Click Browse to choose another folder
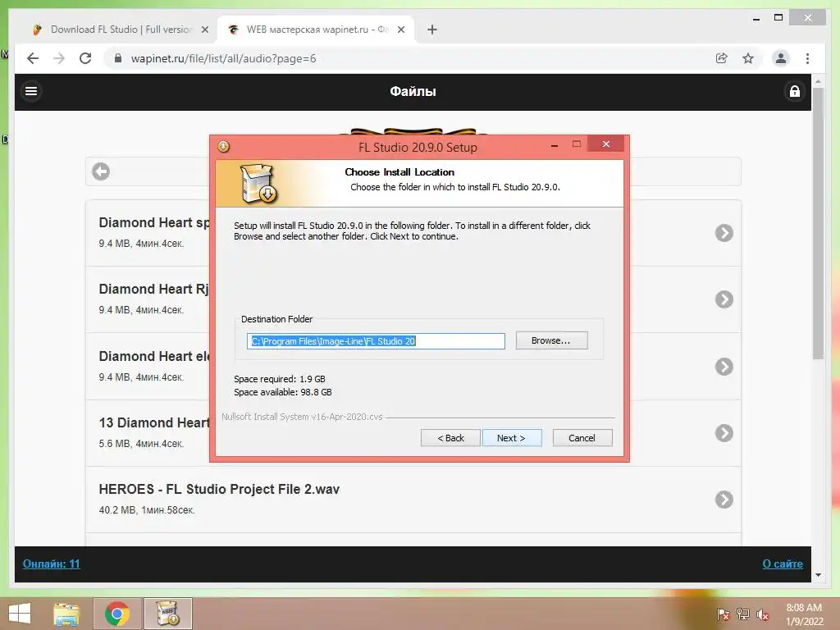The width and height of the screenshot is (840, 630). [x=551, y=340]
